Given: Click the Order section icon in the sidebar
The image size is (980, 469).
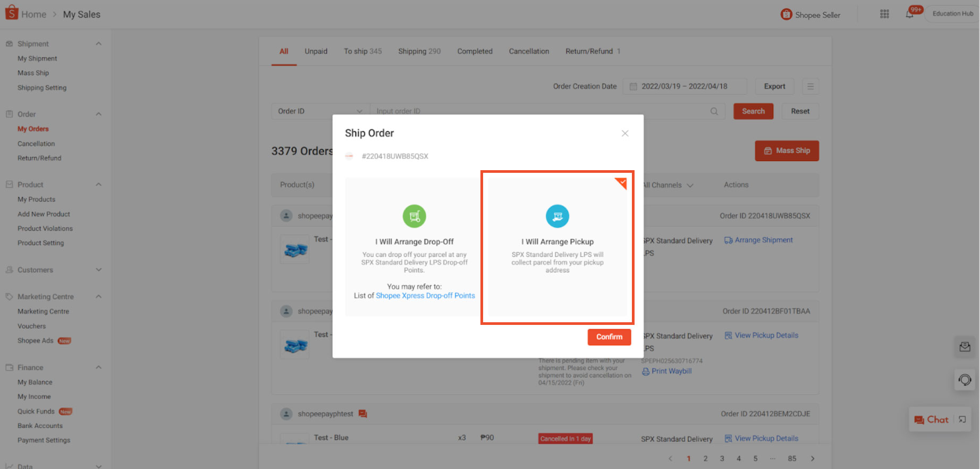Looking at the screenshot, I should [9, 114].
